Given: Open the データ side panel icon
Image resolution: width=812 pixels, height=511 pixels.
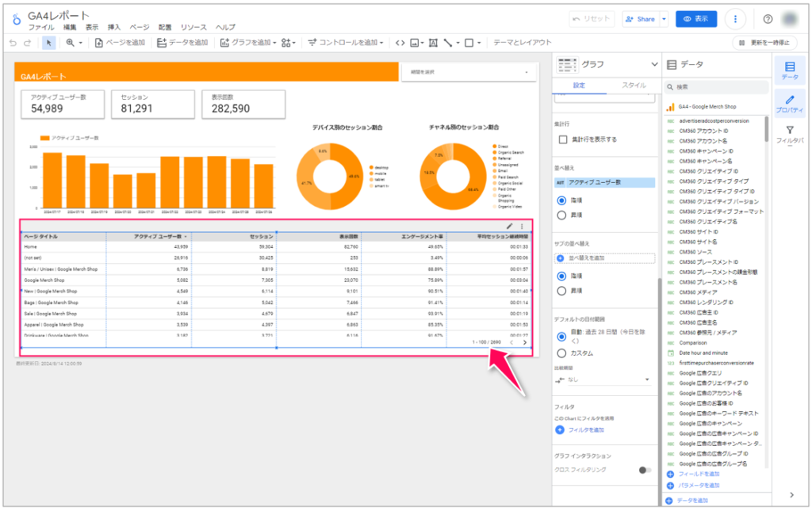Looking at the screenshot, I should pyautogui.click(x=790, y=71).
